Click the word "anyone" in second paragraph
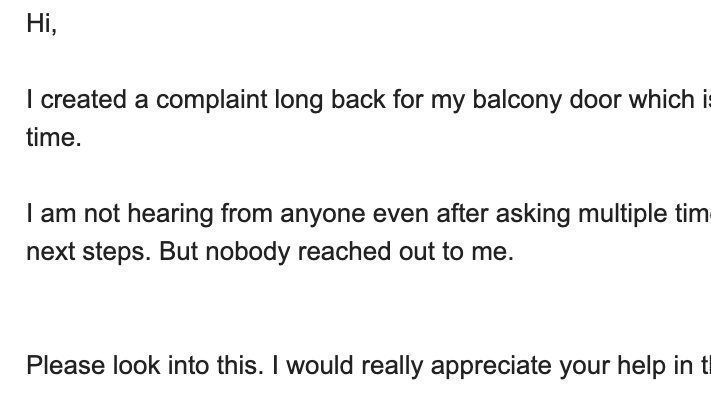This screenshot has height=400, width=711. (x=322, y=215)
